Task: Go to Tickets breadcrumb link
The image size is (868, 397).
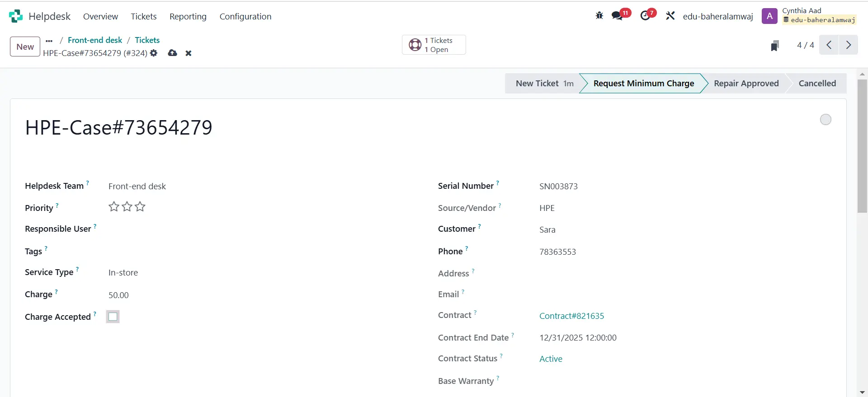Action: tap(147, 40)
